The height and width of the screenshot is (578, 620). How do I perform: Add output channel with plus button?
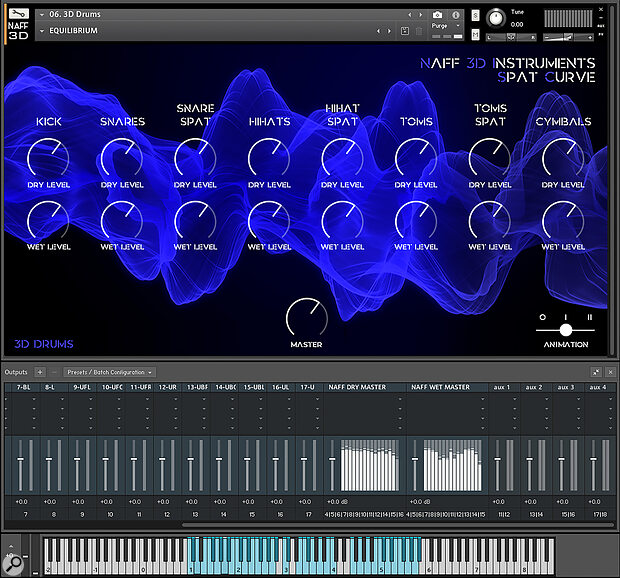[40, 372]
